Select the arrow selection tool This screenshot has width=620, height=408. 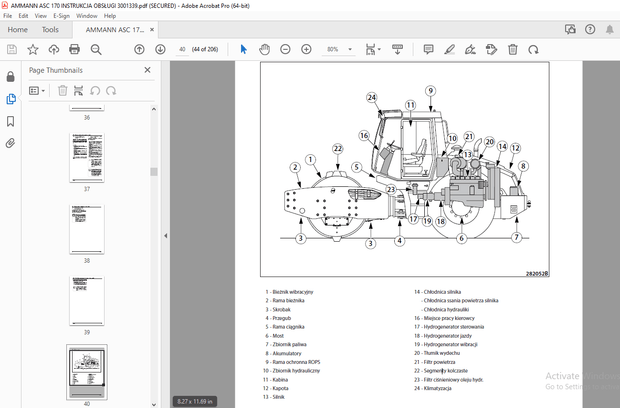244,49
